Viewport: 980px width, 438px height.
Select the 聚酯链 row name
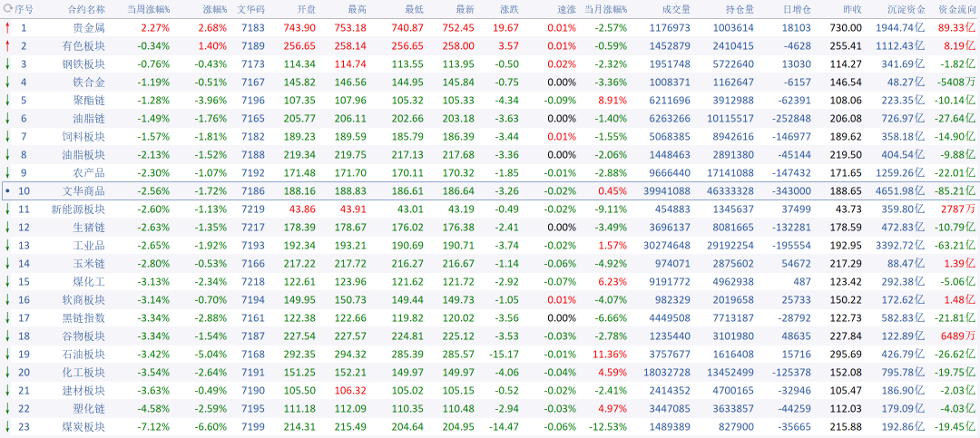click(x=89, y=101)
